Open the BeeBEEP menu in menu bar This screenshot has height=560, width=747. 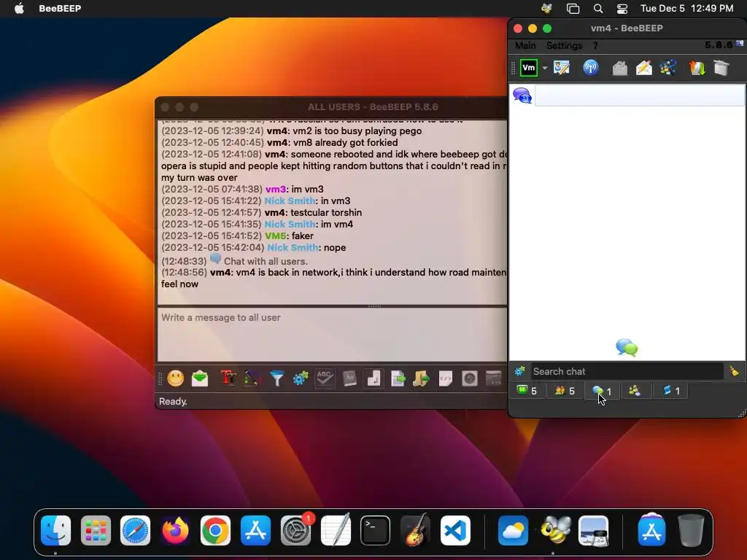[60, 9]
